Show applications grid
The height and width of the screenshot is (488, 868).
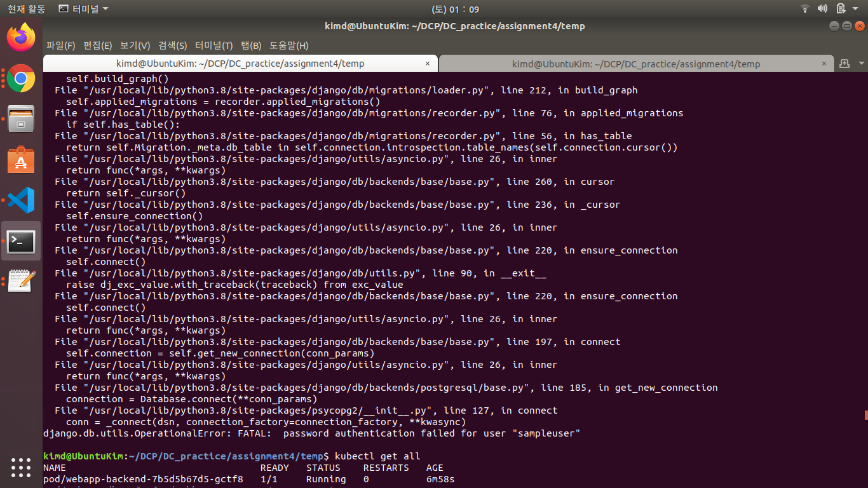coord(21,467)
